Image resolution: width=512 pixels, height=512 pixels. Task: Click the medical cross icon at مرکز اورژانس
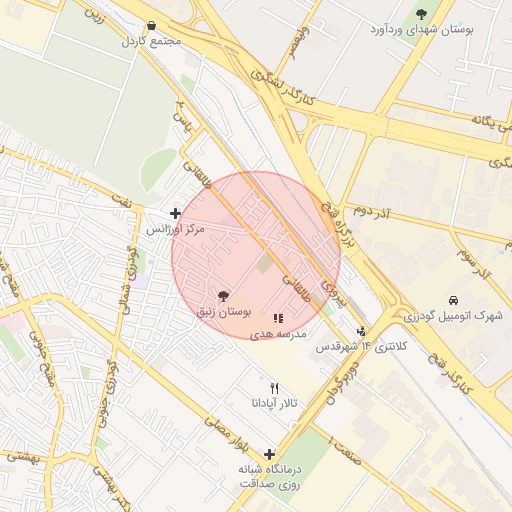click(175, 213)
